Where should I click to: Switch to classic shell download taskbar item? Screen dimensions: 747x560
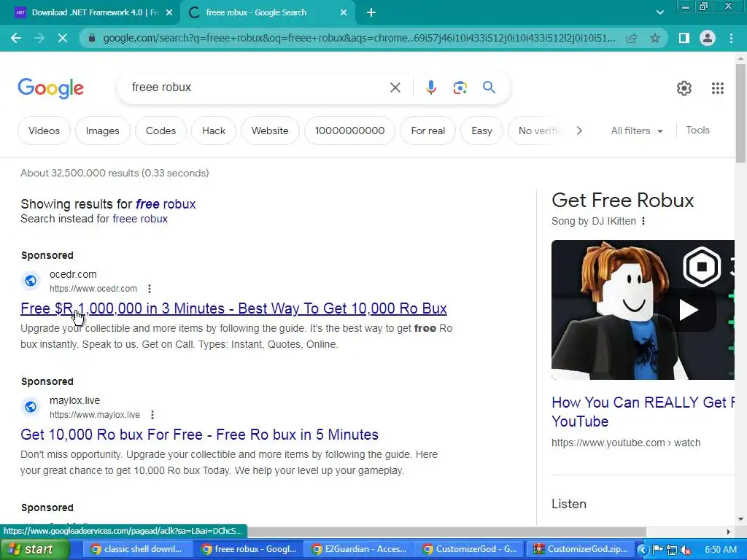(x=138, y=549)
